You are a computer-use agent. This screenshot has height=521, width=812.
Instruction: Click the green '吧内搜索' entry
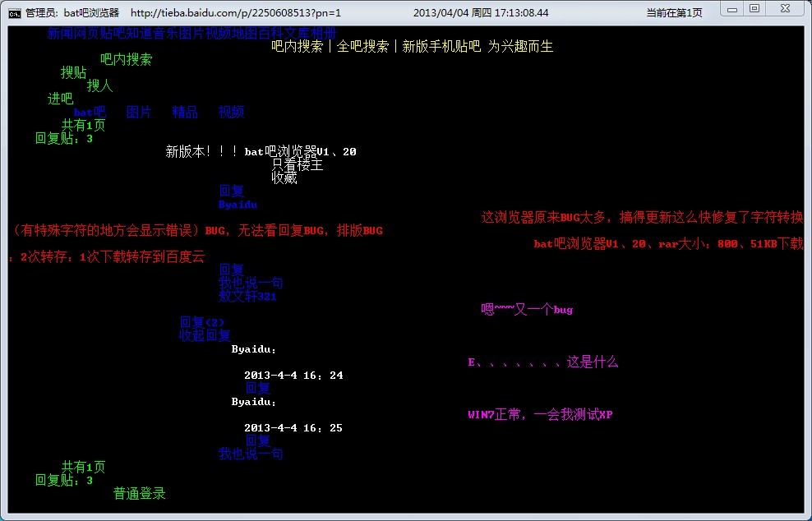(x=127, y=59)
